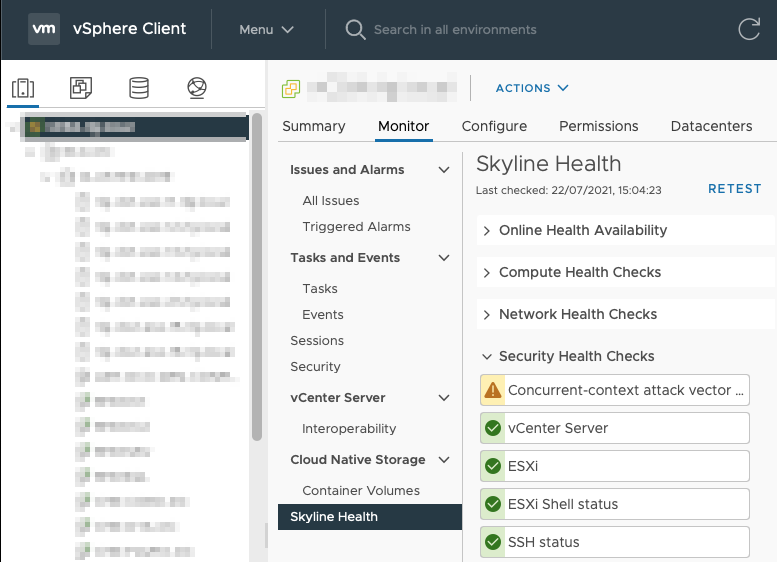Image resolution: width=777 pixels, height=562 pixels.
Task: Click the green check icon beside ESXi Shell status
Action: [493, 504]
